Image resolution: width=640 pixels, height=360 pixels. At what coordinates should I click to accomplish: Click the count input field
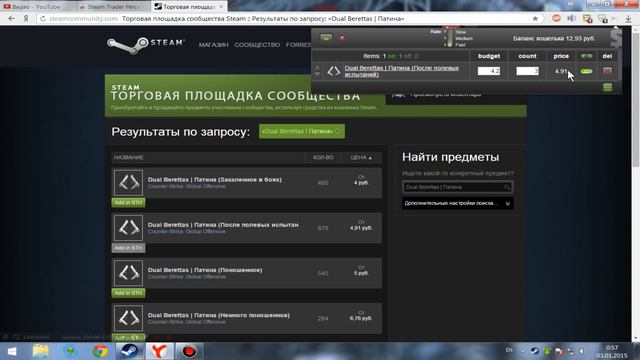(x=527, y=71)
